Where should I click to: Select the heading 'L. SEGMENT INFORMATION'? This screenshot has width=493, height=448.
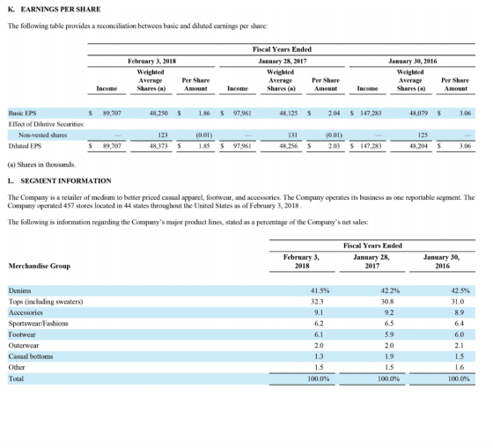click(x=60, y=181)
